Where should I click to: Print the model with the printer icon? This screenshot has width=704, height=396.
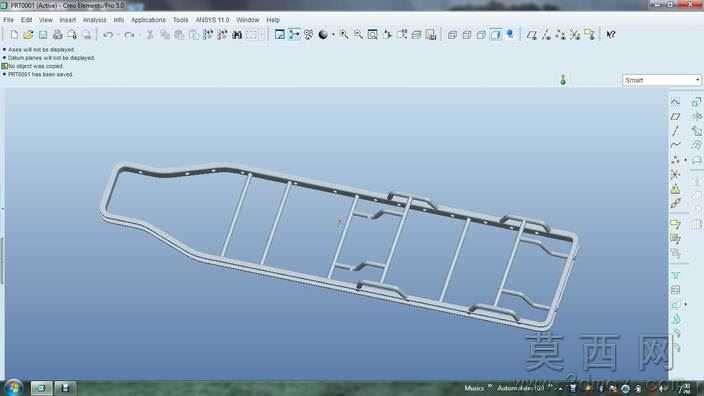pos(57,35)
